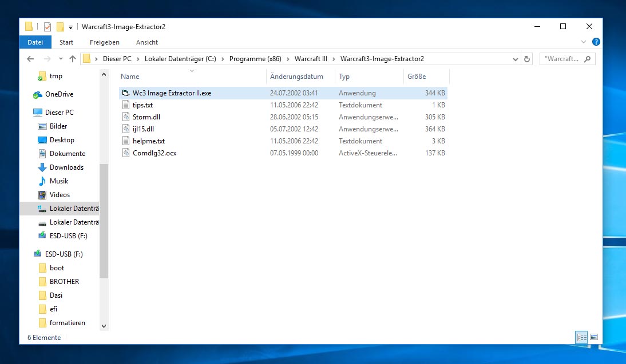Switch to Details view icon
Screen dimensions: 626x364
(581, 337)
